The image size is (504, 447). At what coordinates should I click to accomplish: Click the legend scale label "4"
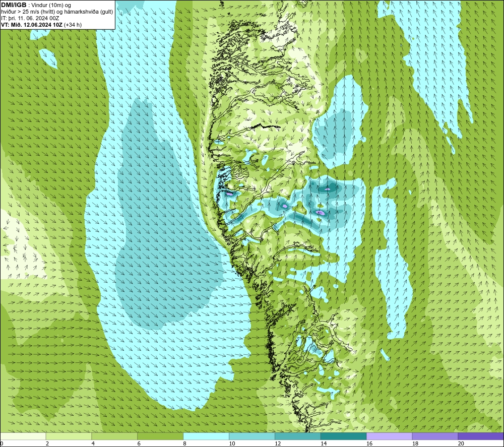click(x=93, y=443)
